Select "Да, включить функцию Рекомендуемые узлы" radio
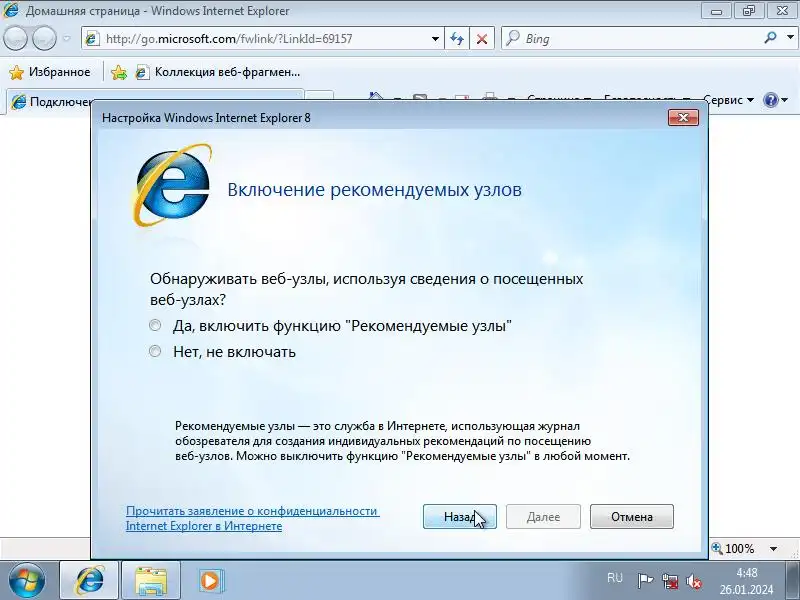Viewport: 800px width, 600px height. [155, 326]
